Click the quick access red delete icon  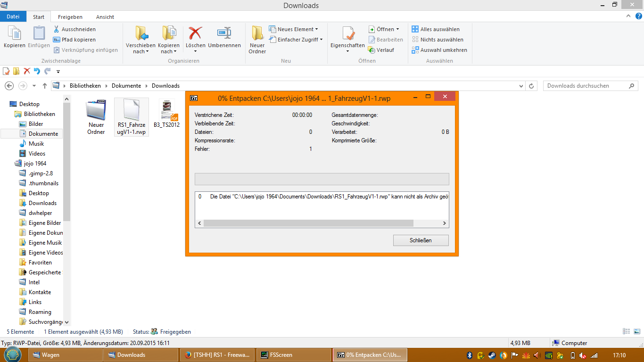coord(27,71)
